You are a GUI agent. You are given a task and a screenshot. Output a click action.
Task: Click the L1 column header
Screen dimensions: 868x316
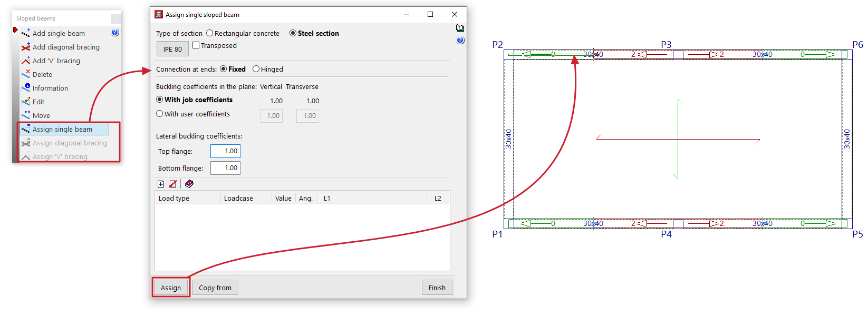coord(371,198)
